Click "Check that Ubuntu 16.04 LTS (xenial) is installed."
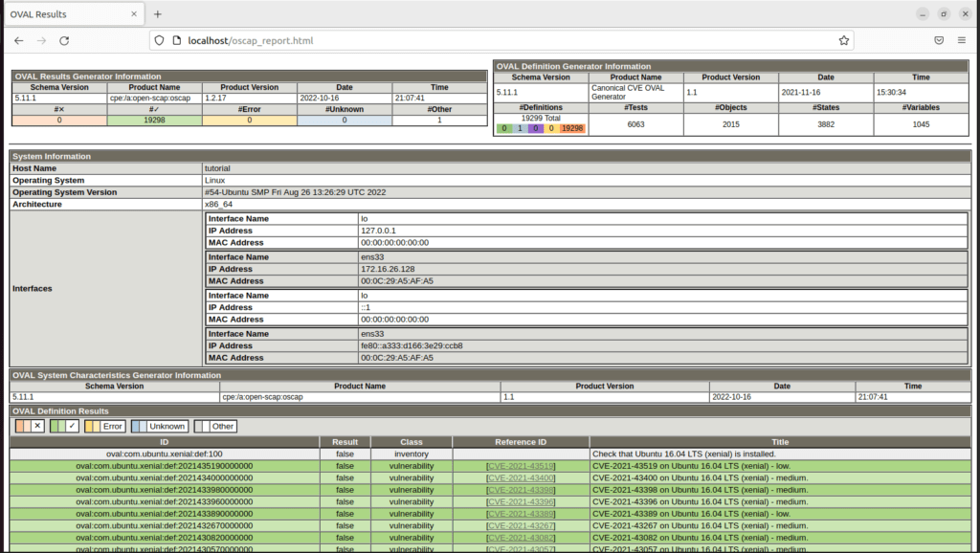This screenshot has width=980, height=553. [684, 454]
